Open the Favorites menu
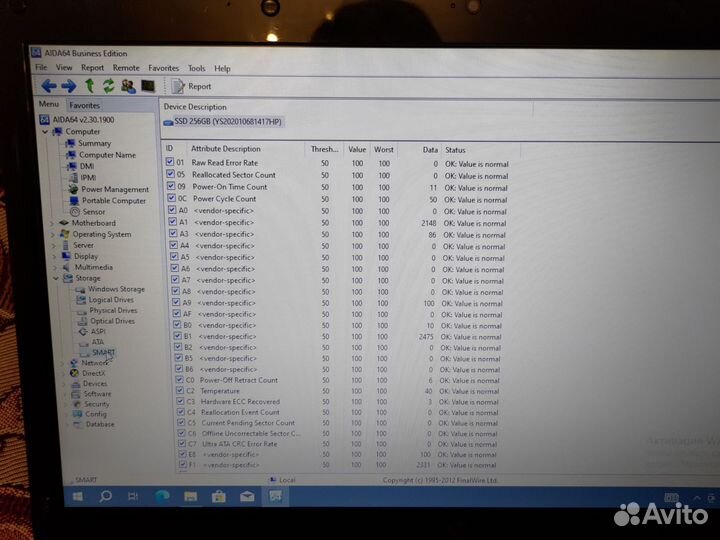 point(163,68)
